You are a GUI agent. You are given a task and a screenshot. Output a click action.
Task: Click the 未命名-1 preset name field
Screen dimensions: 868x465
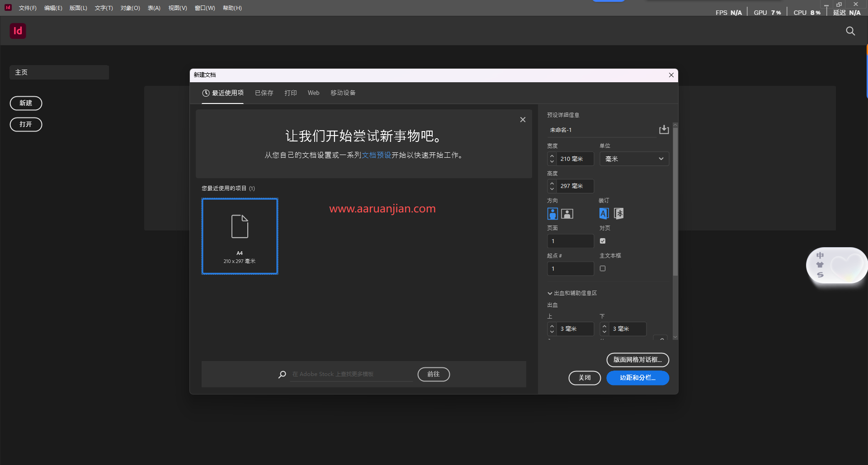tap(588, 130)
